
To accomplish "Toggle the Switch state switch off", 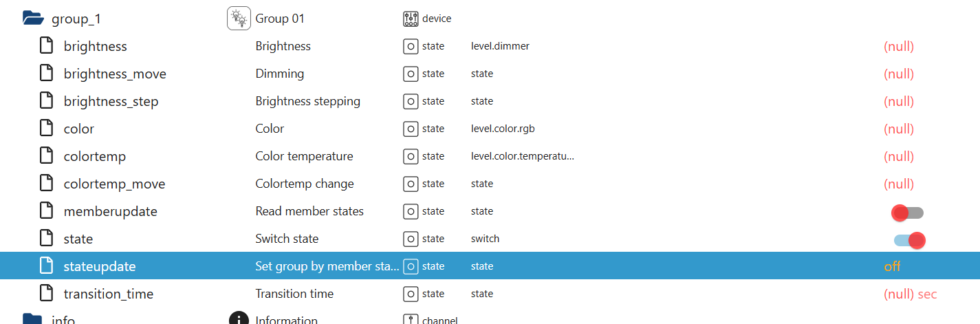I will click(x=908, y=240).
